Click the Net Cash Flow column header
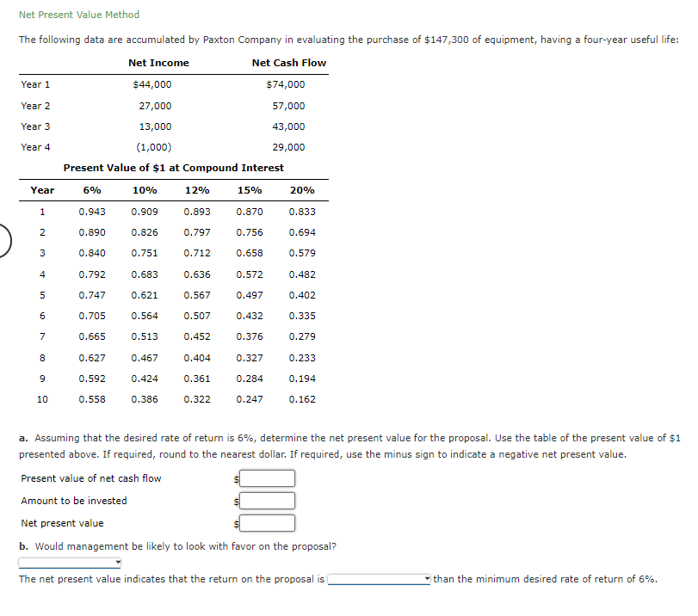The height and width of the screenshot is (616, 698). [x=288, y=63]
